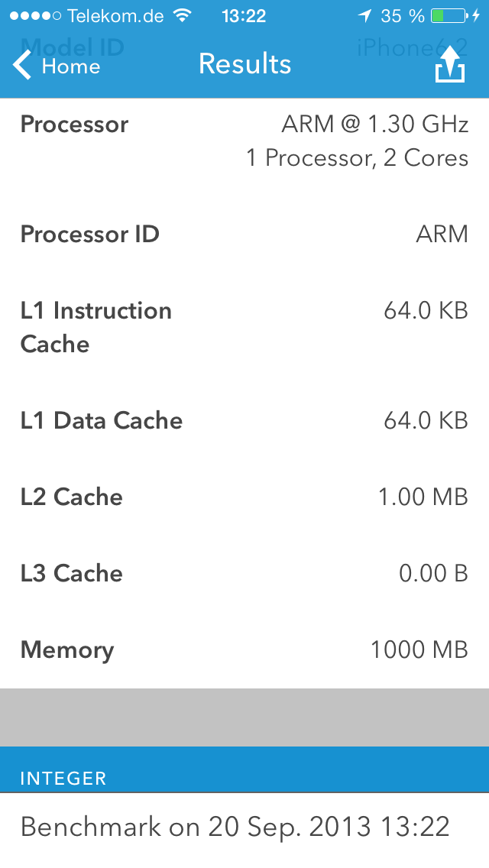Screen dimensions: 489x868
Task: Tap the L2 Cache 1.00 MB value
Action: (x=423, y=497)
